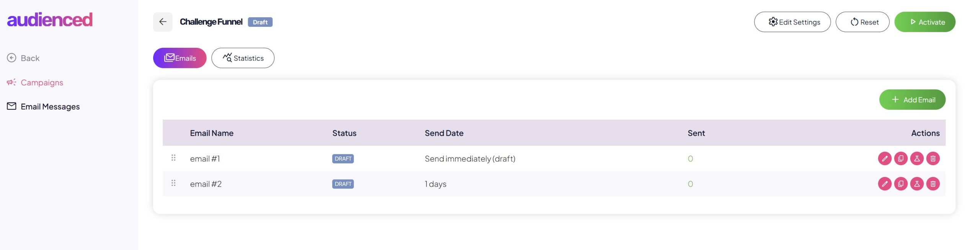This screenshot has height=250, width=980.
Task: Grab the drag handle for email #1
Action: [x=173, y=157]
